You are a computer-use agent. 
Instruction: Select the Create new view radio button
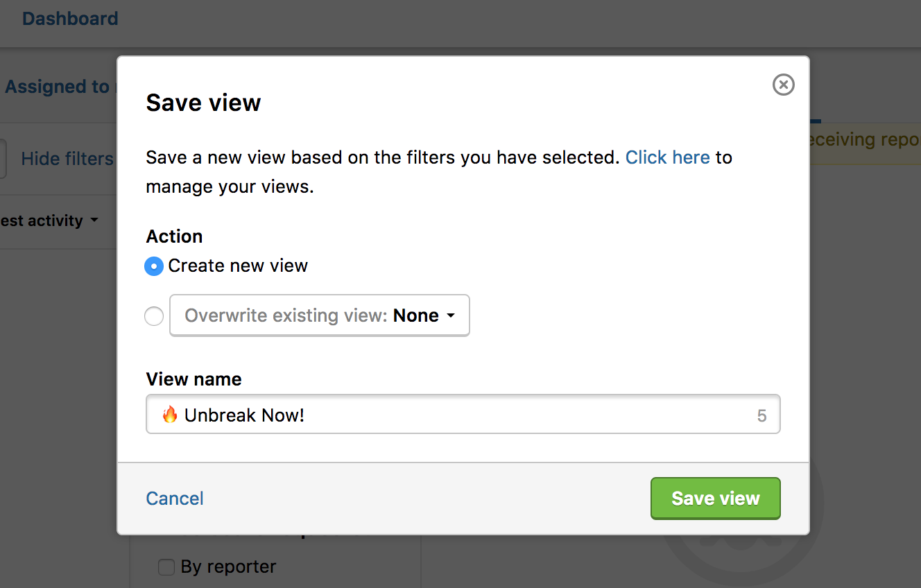[154, 266]
